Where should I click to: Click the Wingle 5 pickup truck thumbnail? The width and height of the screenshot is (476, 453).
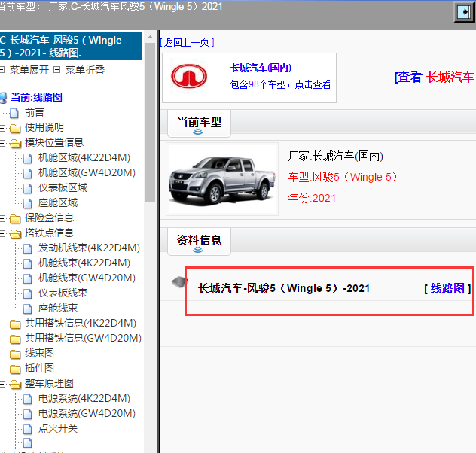click(x=222, y=179)
